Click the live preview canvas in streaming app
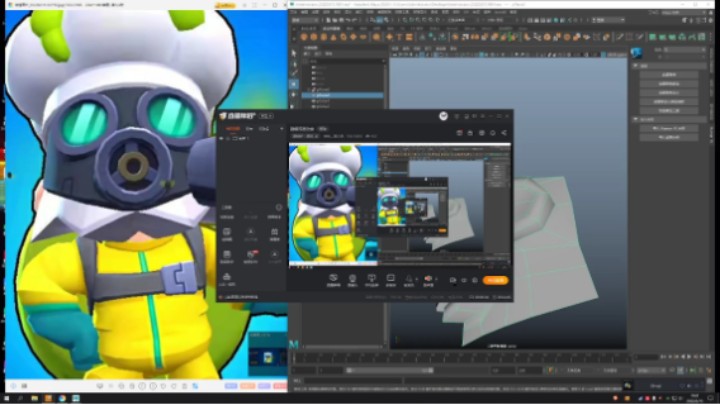Viewport: 720px width, 404px height. coord(399,205)
